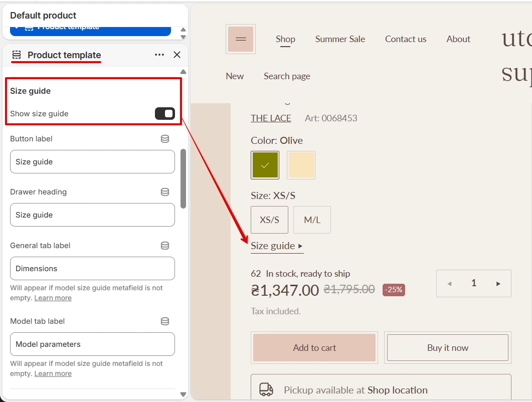Click the Button label text field

[92, 162]
